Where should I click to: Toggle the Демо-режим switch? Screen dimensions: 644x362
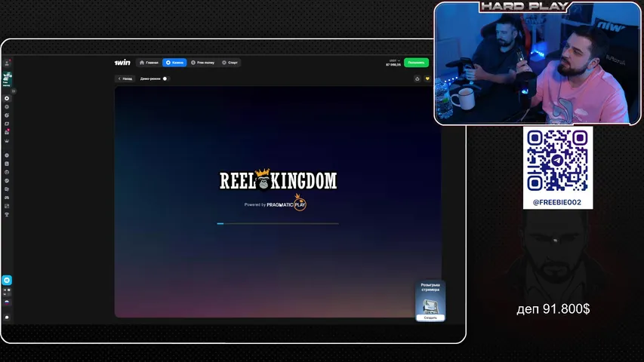(x=165, y=78)
